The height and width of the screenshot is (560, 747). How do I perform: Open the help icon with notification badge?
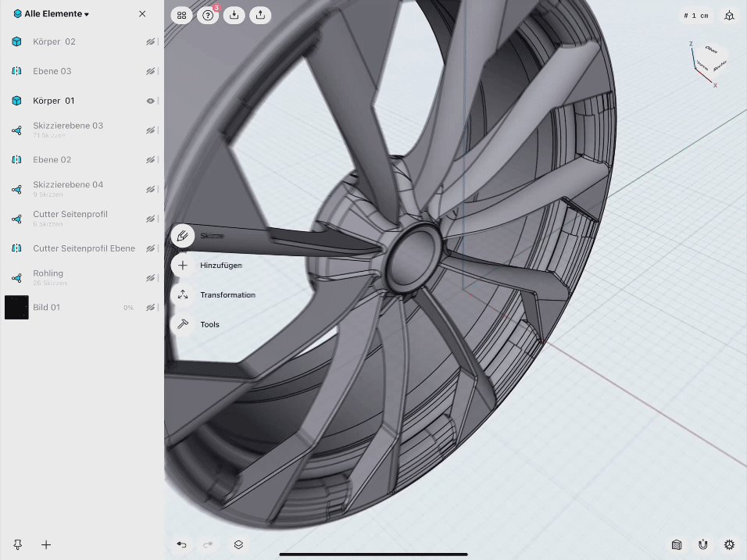[x=208, y=16]
